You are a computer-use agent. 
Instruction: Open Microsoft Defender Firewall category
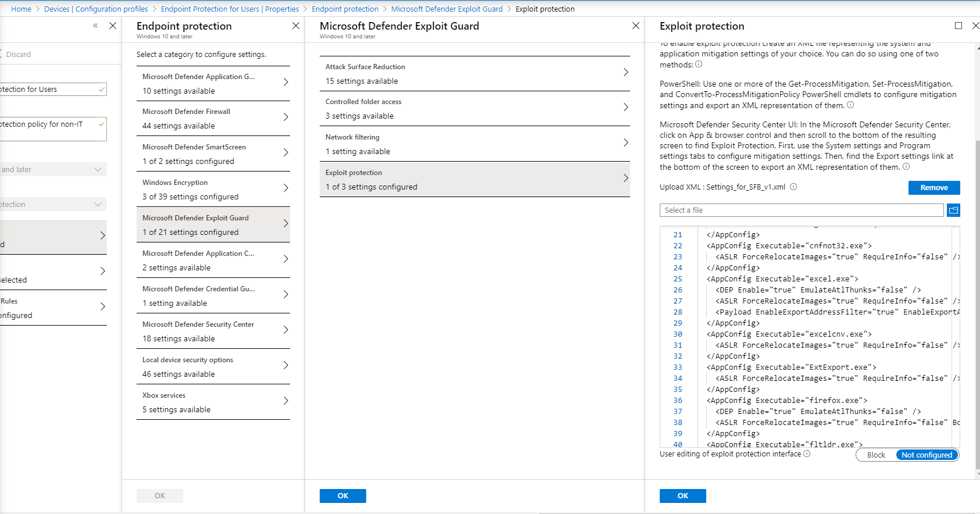click(x=213, y=119)
